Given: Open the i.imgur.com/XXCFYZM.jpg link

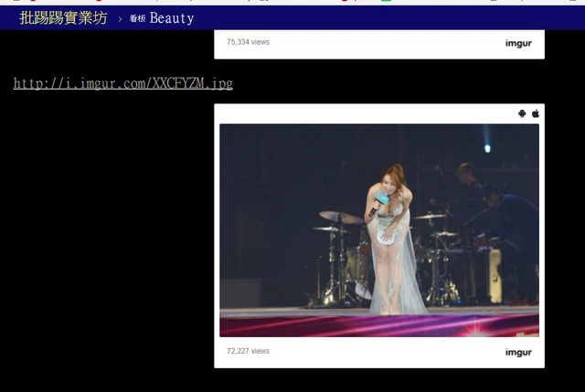Looking at the screenshot, I should pos(123,84).
